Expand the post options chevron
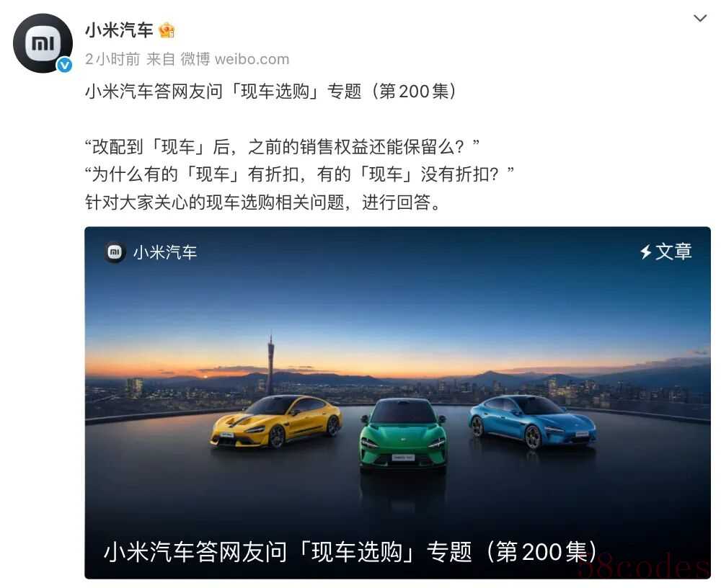Screen dimensions: 721x588 pyautogui.click(x=700, y=19)
